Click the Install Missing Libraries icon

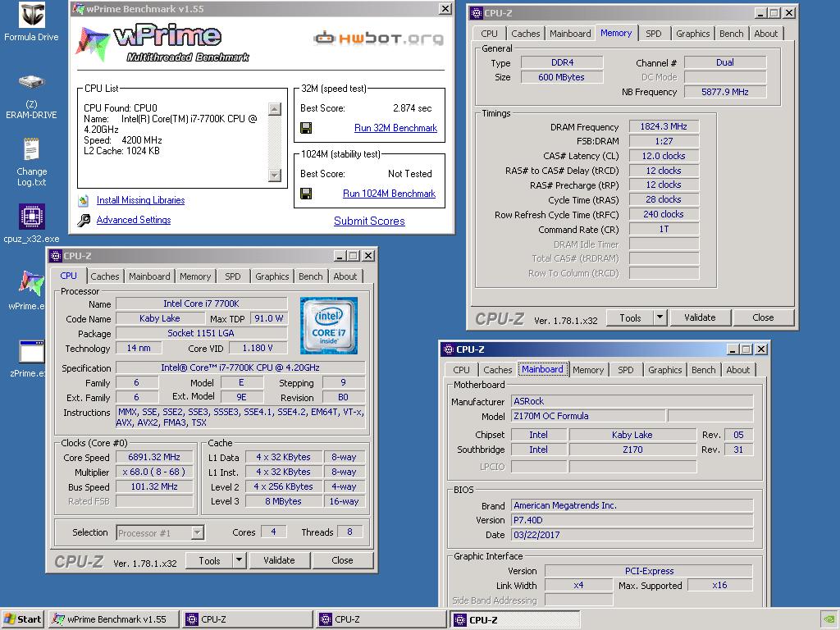pos(83,201)
